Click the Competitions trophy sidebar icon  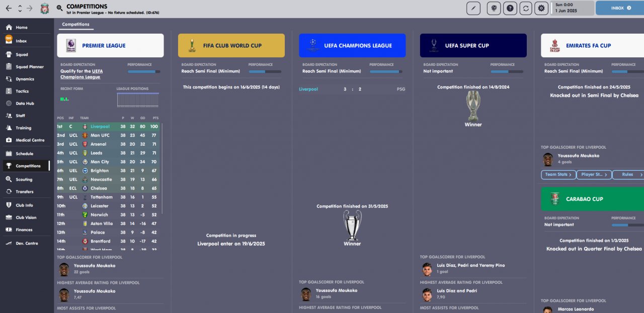click(9, 166)
